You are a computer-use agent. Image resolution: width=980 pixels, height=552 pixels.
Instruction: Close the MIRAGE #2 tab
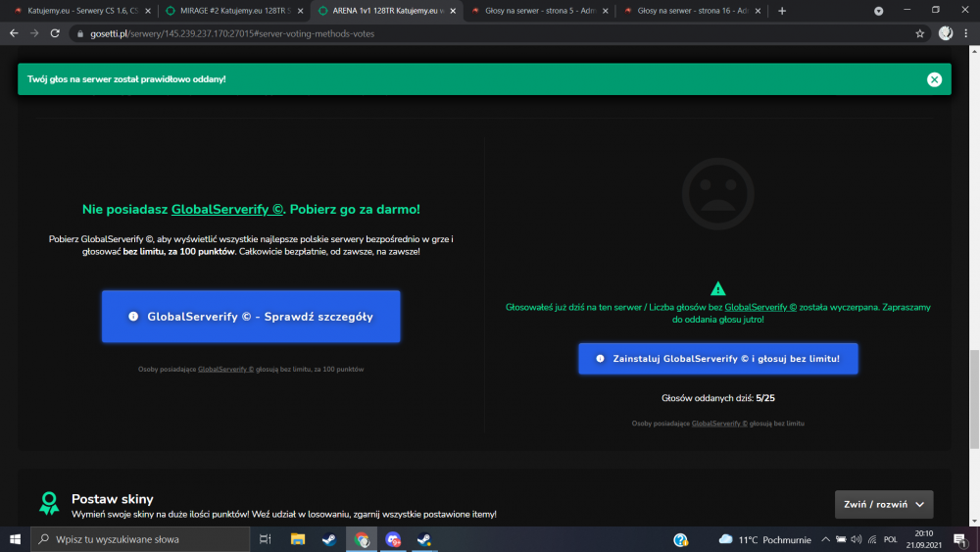(x=301, y=11)
